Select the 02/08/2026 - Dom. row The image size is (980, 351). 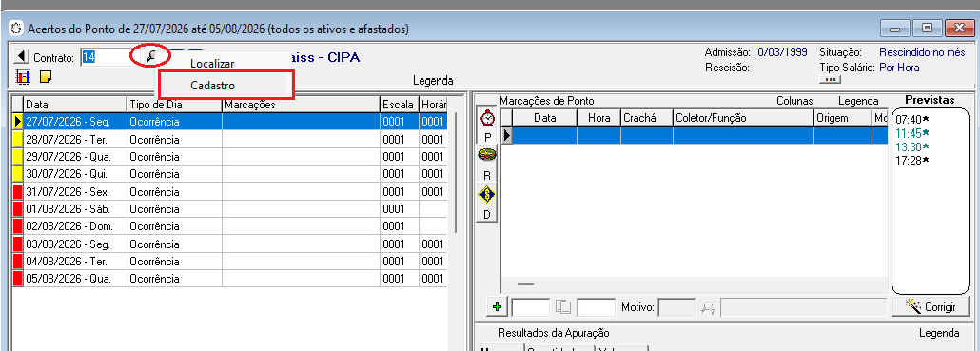230,225
